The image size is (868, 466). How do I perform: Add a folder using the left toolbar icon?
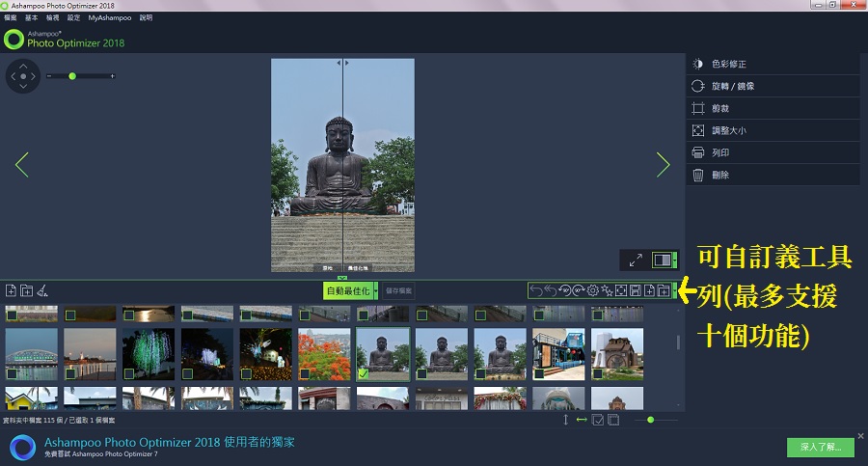point(26,290)
